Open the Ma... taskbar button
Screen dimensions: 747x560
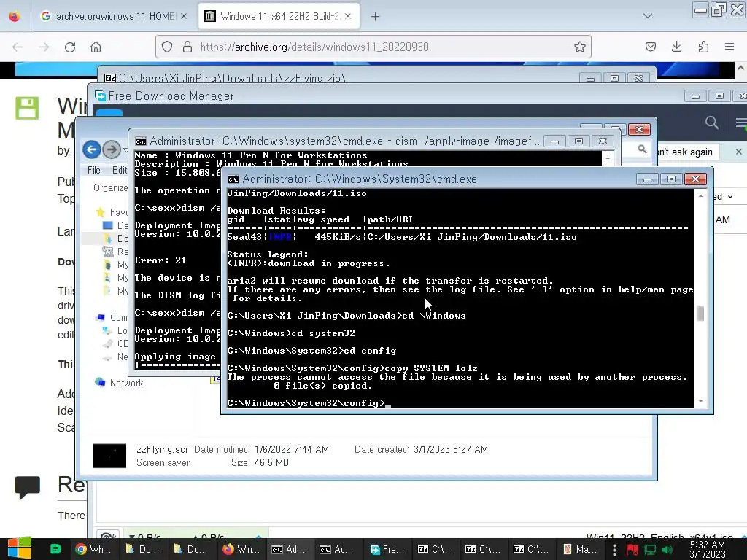click(x=580, y=549)
